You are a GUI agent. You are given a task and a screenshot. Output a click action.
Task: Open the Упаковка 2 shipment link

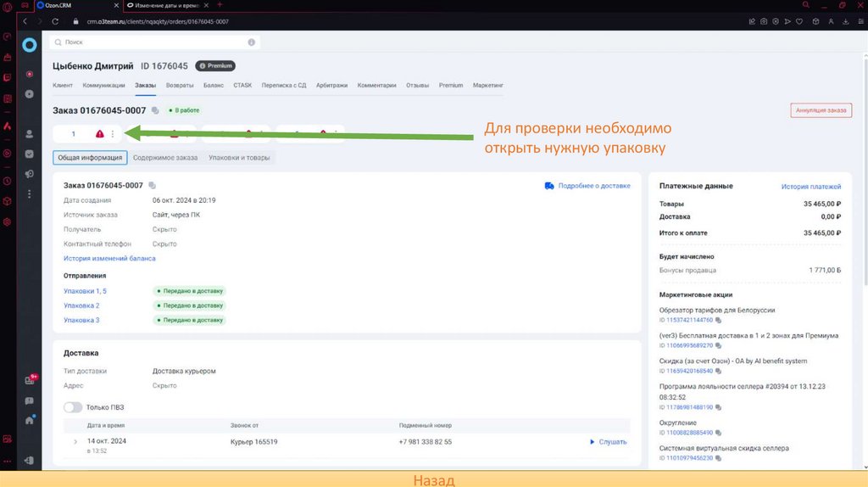pyautogui.click(x=81, y=305)
